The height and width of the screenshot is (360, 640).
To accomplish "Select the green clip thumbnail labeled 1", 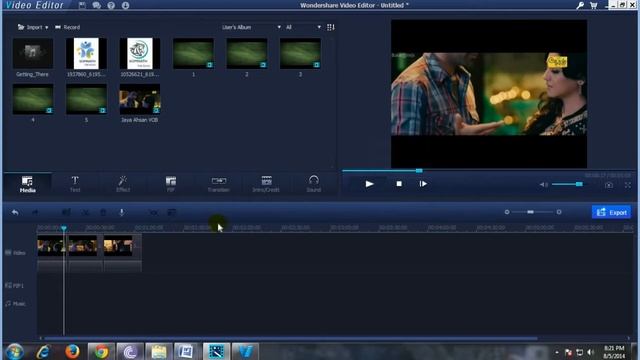I will (x=193, y=53).
